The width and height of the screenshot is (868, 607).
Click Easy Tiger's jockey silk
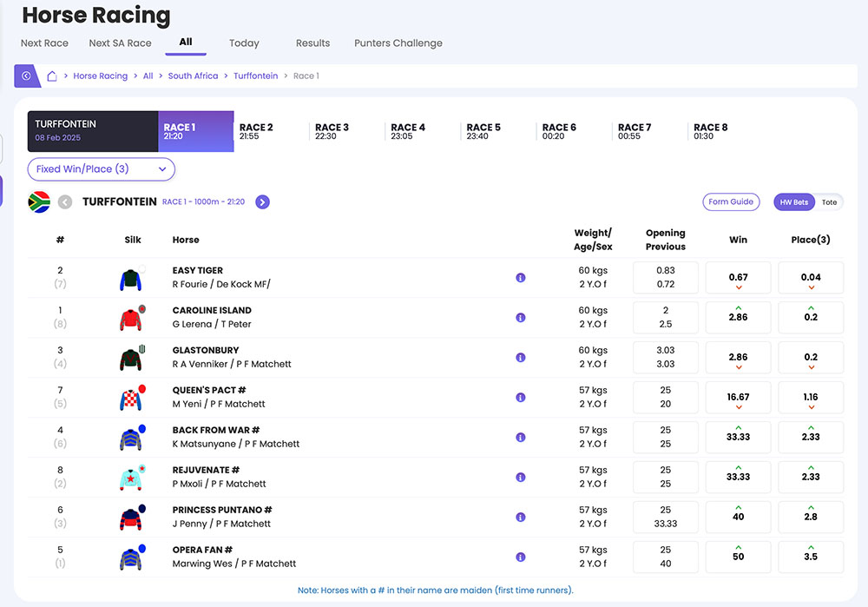click(x=132, y=279)
